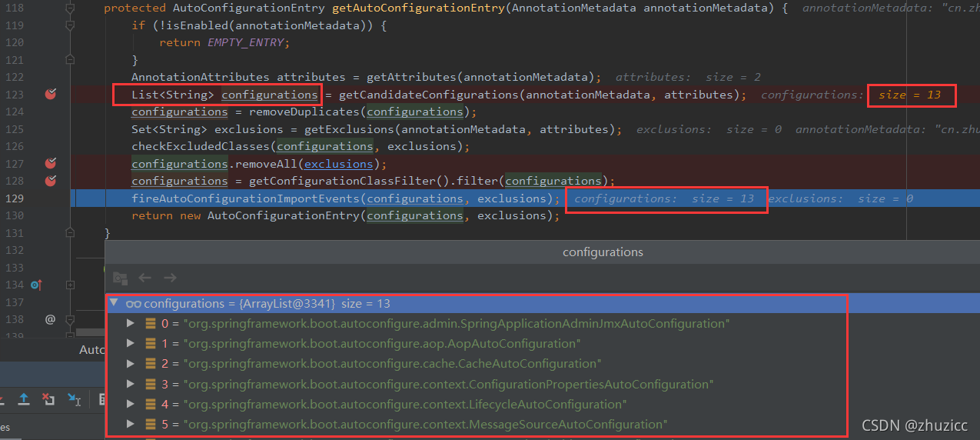Click the fold end marker on line 121

pyautogui.click(x=70, y=60)
